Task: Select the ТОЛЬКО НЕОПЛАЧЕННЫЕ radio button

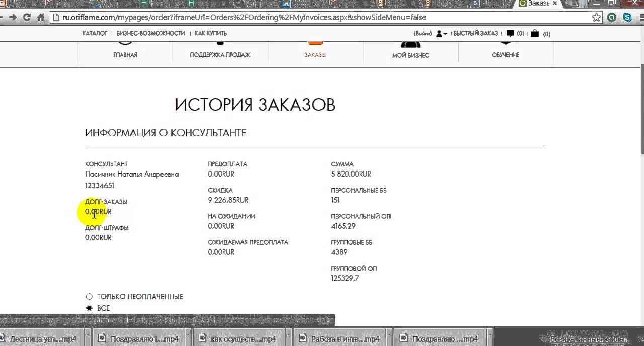Action: click(x=89, y=297)
